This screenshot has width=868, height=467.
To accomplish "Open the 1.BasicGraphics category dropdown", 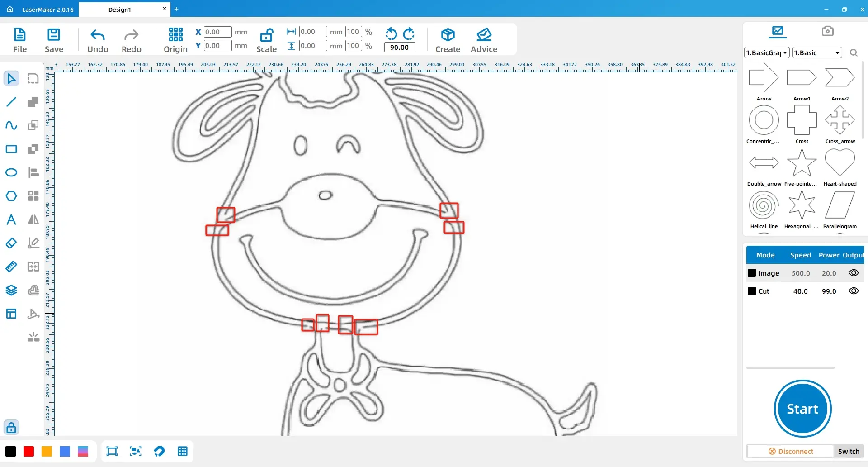I will 767,53.
